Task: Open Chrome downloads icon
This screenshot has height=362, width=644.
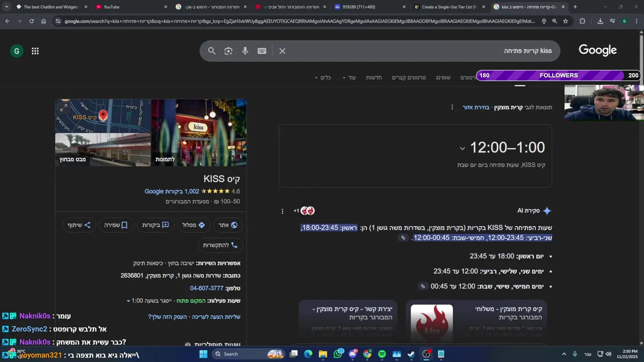Action: coord(600,21)
